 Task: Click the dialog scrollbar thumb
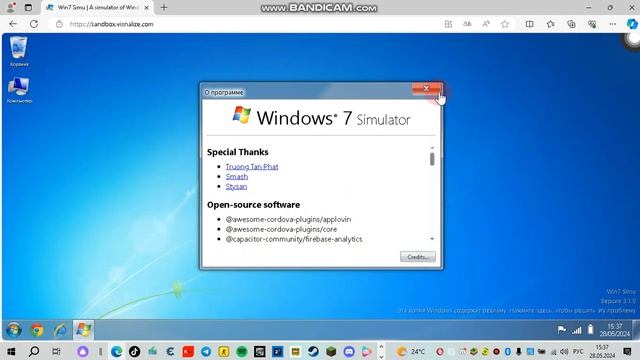coord(432,159)
